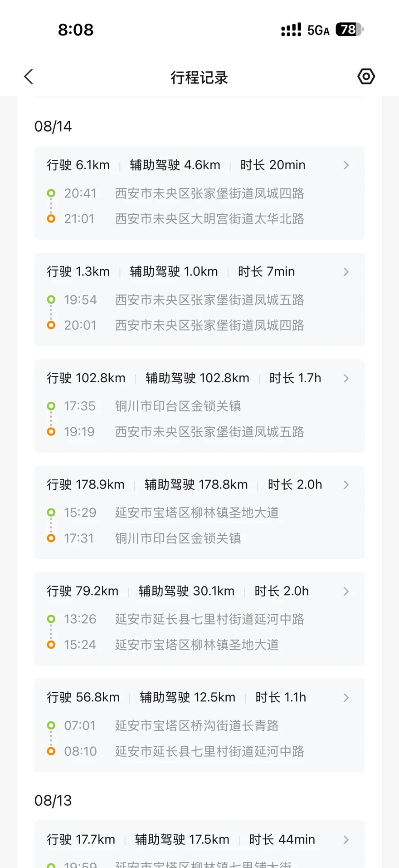The image size is (399, 868).
Task: Tap the orange end marker at 21:01
Action: (51, 219)
